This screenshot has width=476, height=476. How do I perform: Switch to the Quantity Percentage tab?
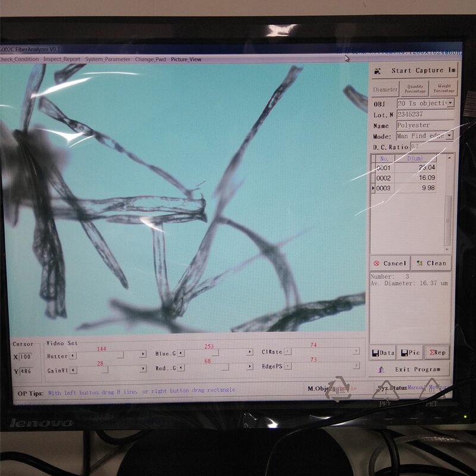coord(414,89)
